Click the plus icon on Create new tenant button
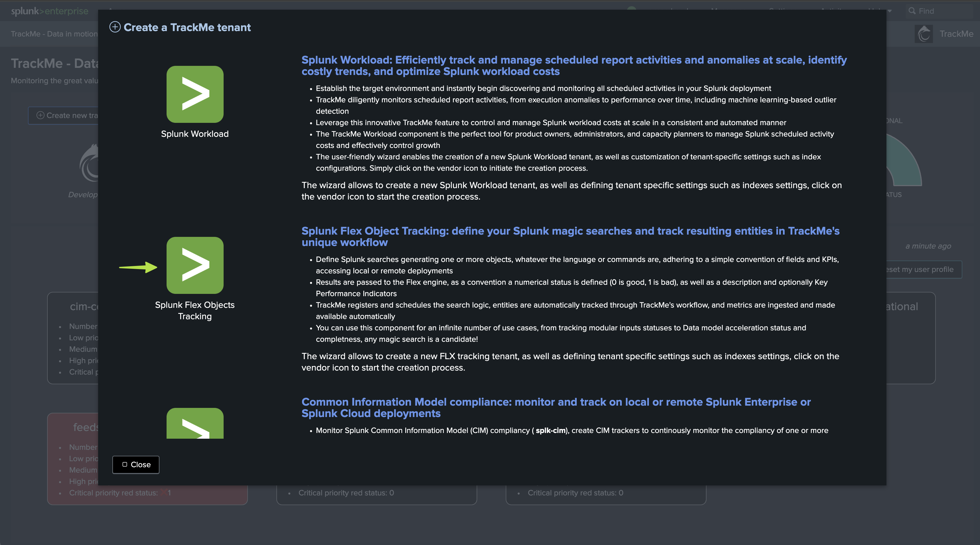The width and height of the screenshot is (980, 545). point(40,115)
